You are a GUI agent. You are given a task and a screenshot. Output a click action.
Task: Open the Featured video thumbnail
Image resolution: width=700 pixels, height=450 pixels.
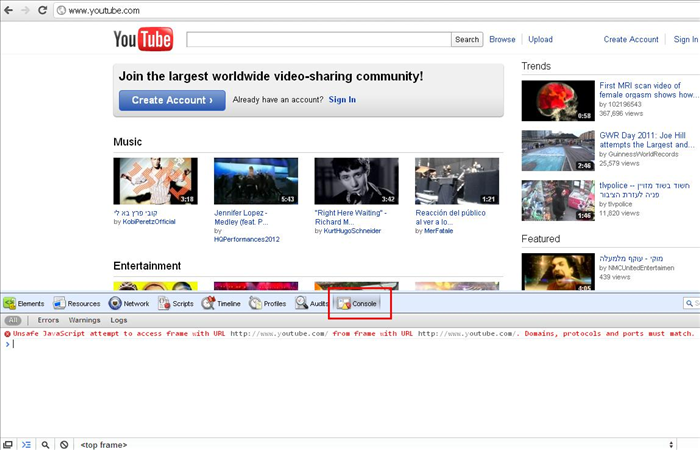coord(558,272)
